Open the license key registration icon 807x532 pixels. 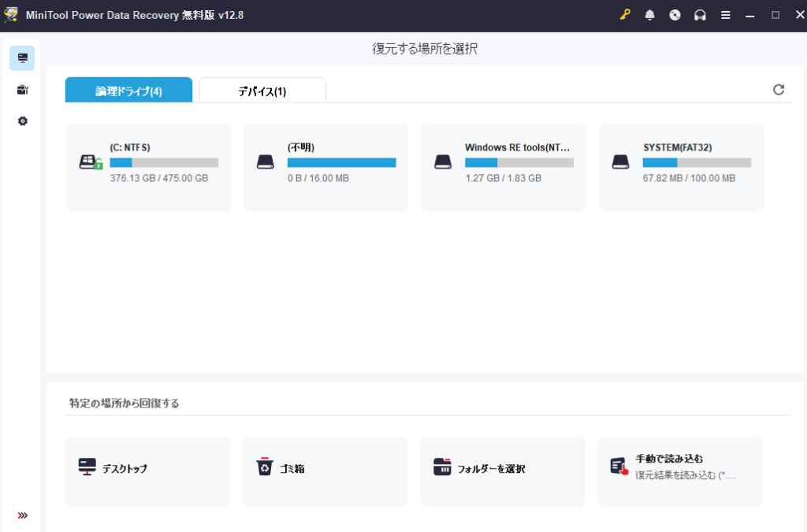pos(624,14)
